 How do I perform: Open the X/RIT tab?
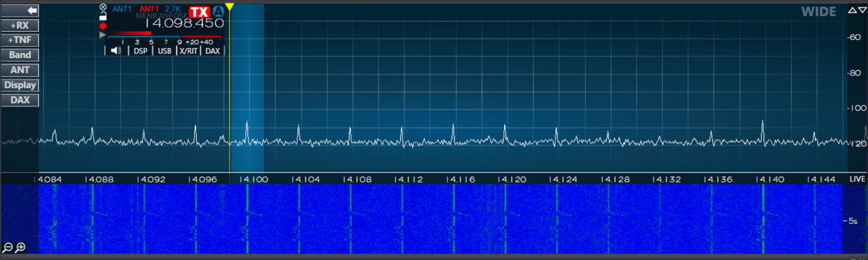point(188,51)
